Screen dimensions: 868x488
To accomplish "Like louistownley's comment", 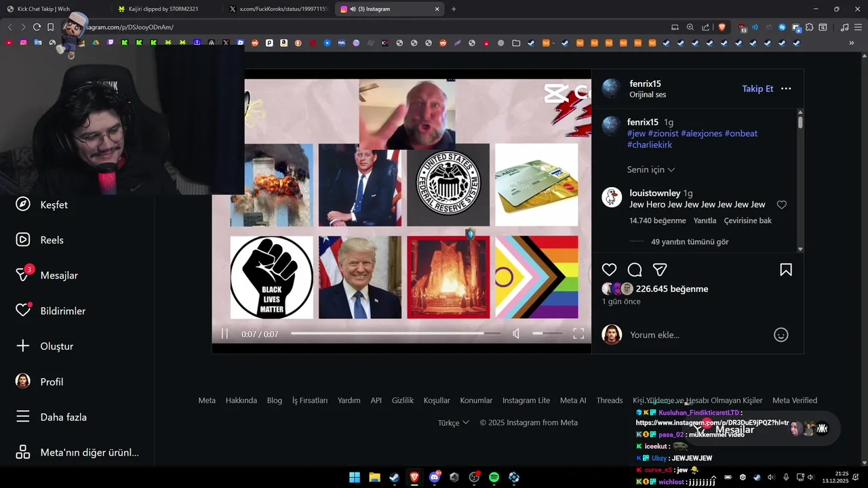I will (781, 205).
